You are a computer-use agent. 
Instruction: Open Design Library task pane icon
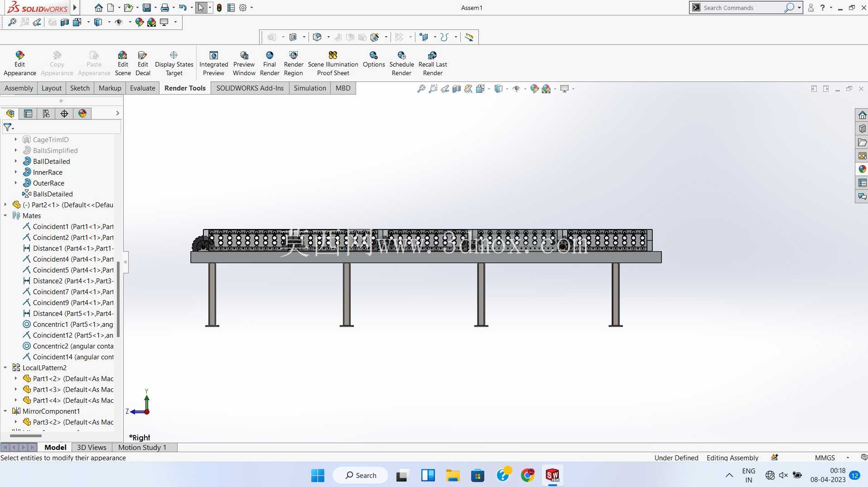[x=862, y=129]
